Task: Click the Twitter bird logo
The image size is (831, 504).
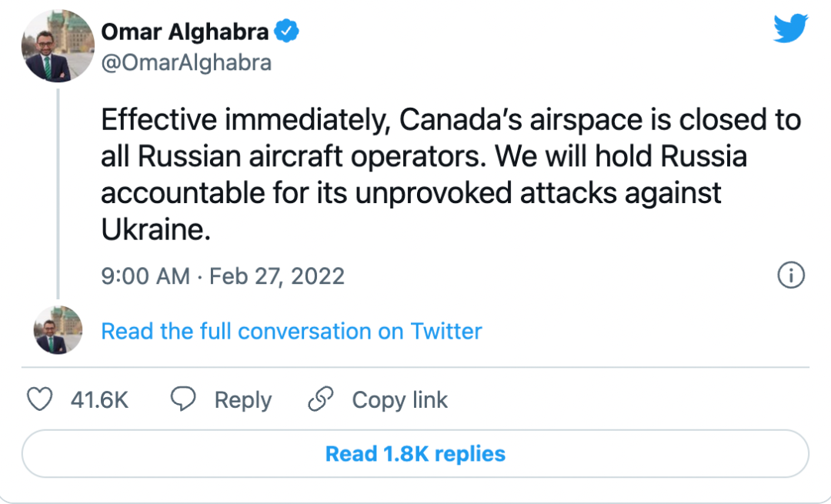Action: point(790,30)
